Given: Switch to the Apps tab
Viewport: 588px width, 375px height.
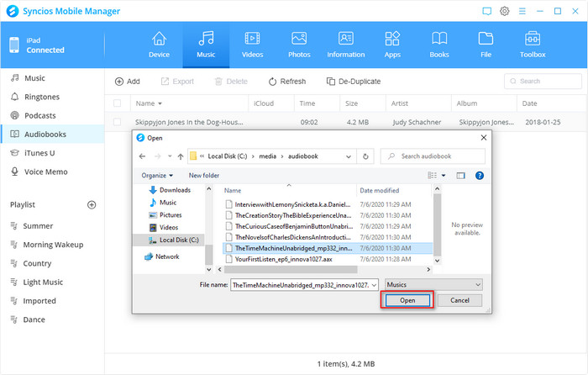Looking at the screenshot, I should pyautogui.click(x=392, y=45).
